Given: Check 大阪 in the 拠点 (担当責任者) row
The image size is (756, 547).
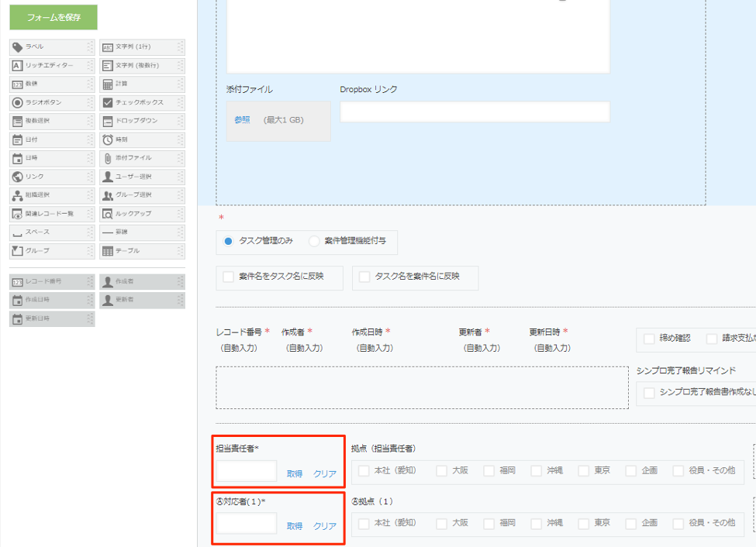Looking at the screenshot, I should point(441,470).
